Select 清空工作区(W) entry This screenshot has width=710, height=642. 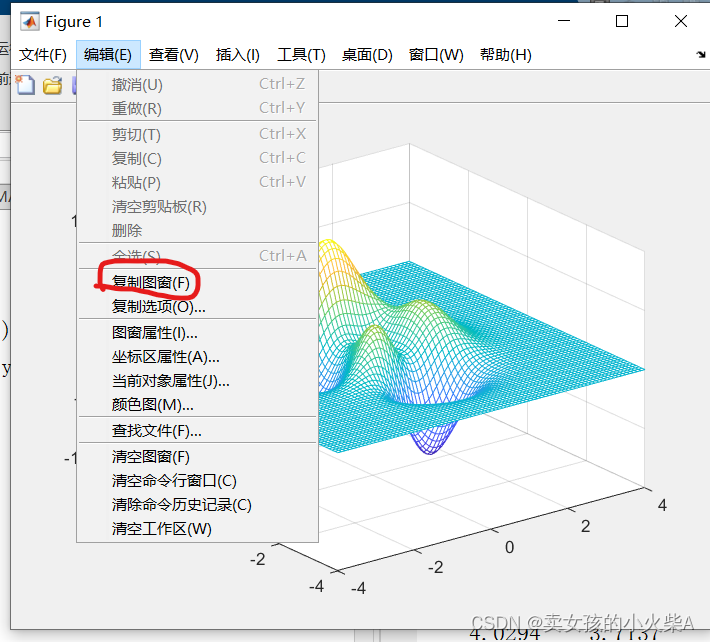pos(197,528)
